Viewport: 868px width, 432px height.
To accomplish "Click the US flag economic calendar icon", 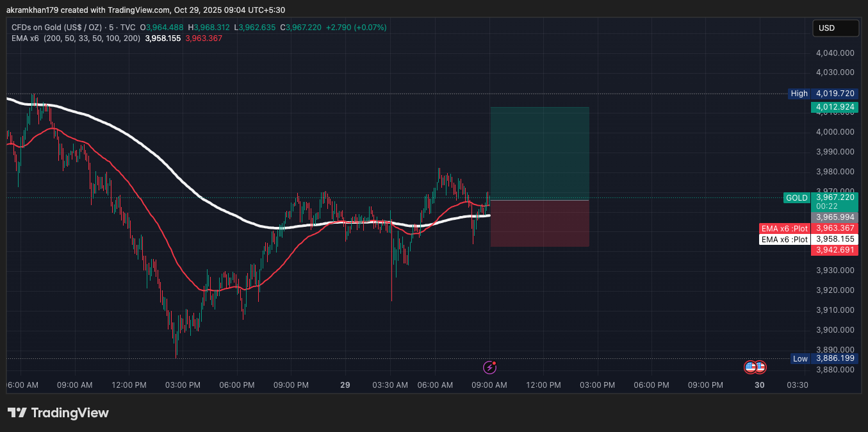I will tap(754, 367).
